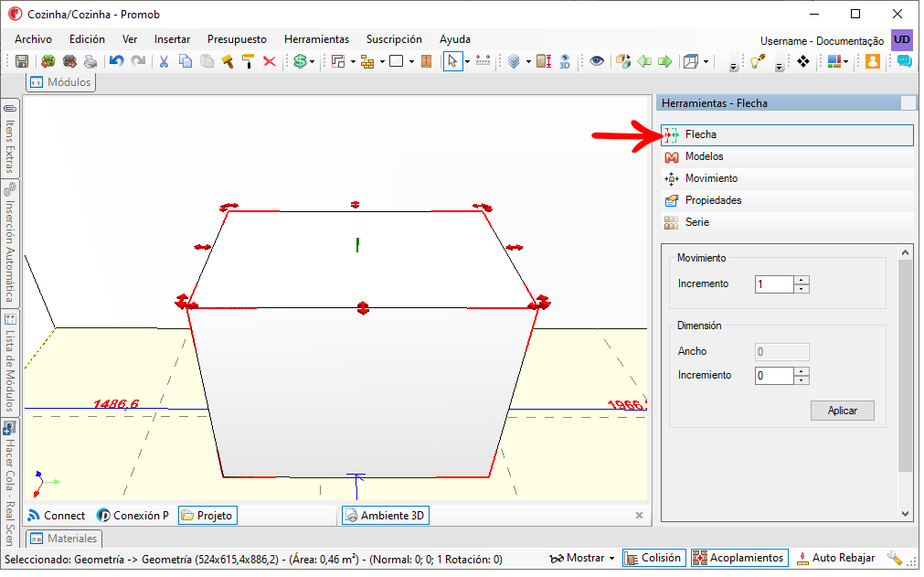924x577 pixels.
Task: Open the Herramientas menu
Action: [x=316, y=39]
